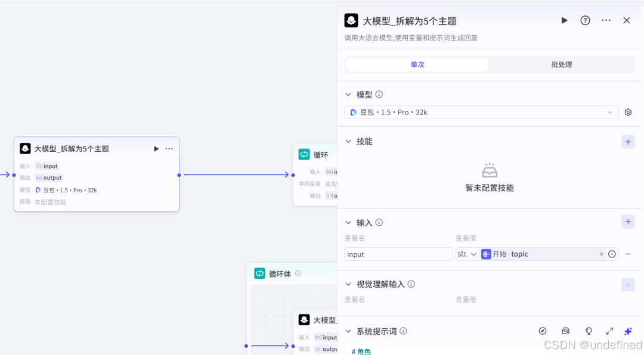Image resolution: width=644 pixels, height=355 pixels.
Task: Click the panel header model avatar icon
Action: [x=351, y=20]
